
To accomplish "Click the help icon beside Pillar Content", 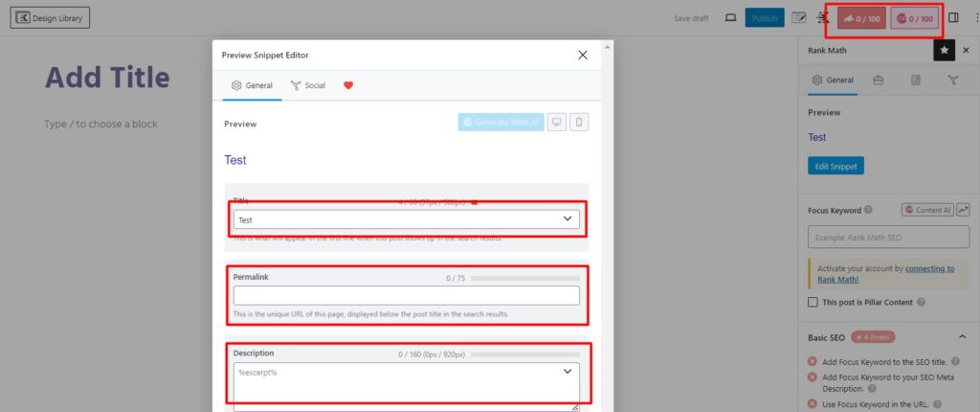I will tap(921, 303).
